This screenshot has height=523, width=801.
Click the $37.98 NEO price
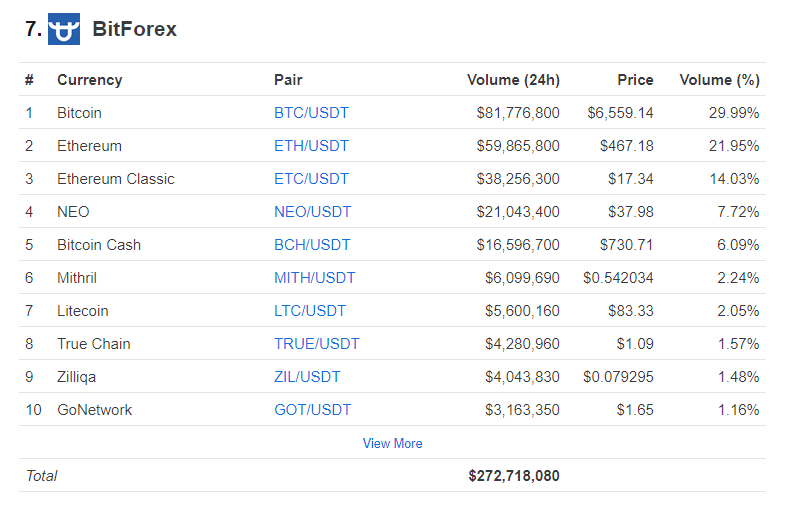[631, 212]
